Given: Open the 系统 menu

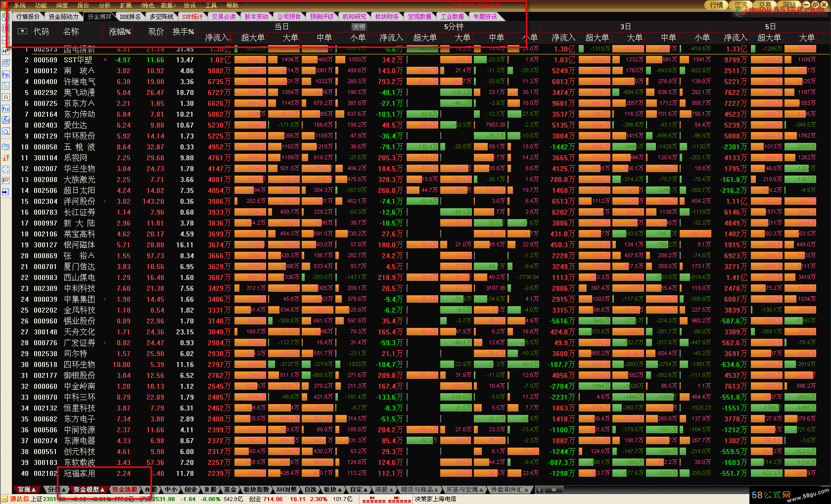Looking at the screenshot, I should tap(20, 5).
